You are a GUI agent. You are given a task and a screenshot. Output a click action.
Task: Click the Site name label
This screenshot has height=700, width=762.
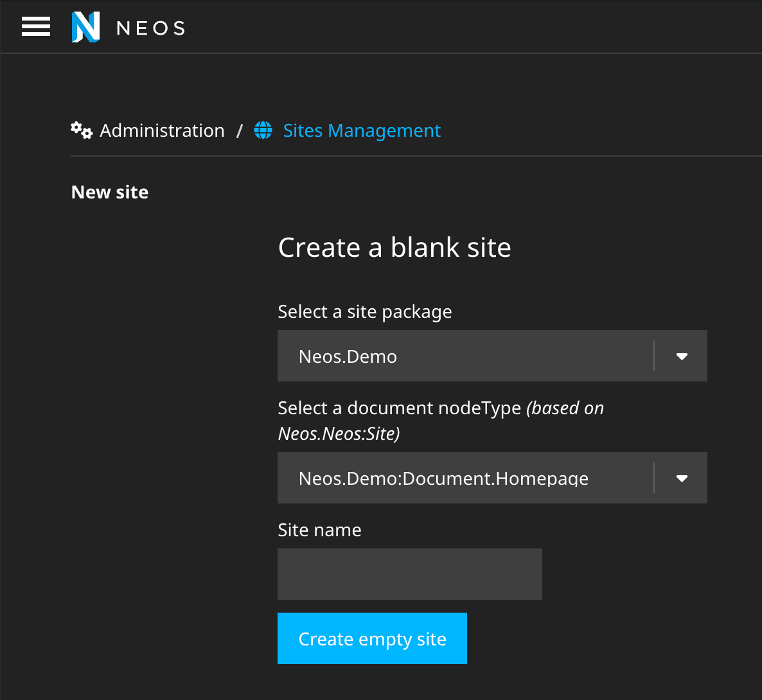319,530
